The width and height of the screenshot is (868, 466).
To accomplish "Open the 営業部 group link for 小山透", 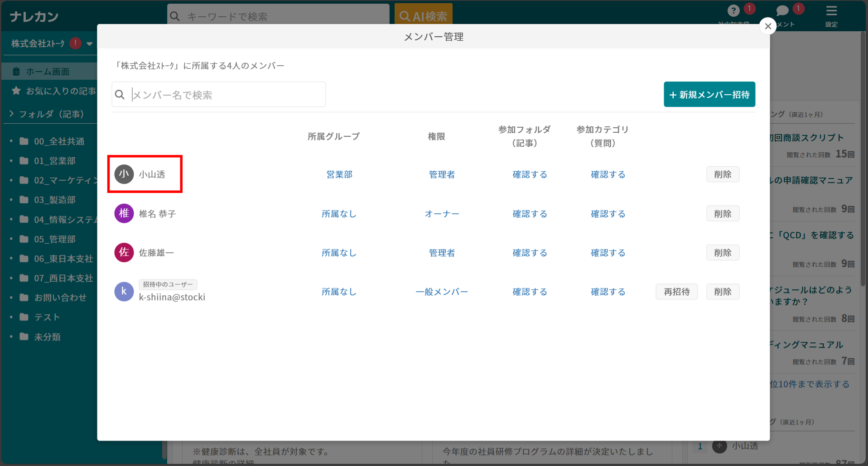I will click(339, 174).
